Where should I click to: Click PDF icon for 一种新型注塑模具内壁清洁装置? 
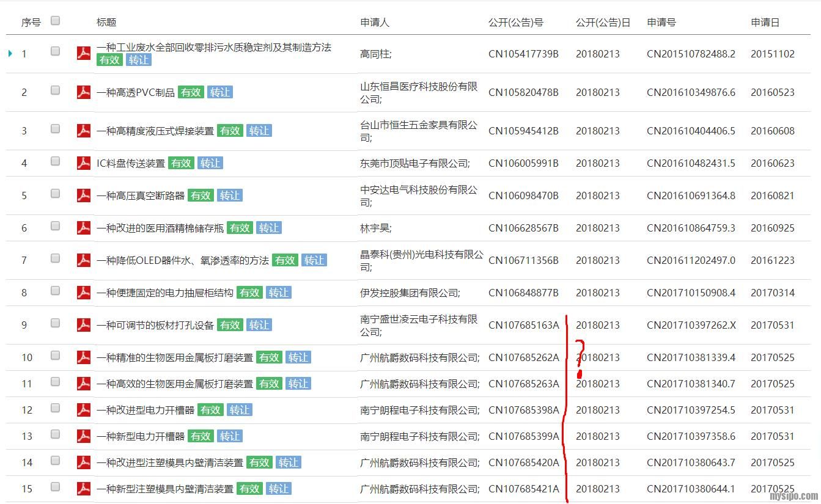pyautogui.click(x=83, y=489)
